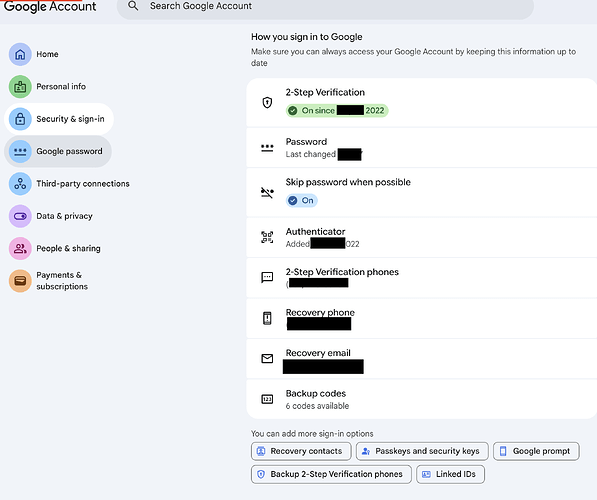Add Passkeys and security keys
Image resolution: width=597 pixels, height=500 pixels.
(x=422, y=451)
